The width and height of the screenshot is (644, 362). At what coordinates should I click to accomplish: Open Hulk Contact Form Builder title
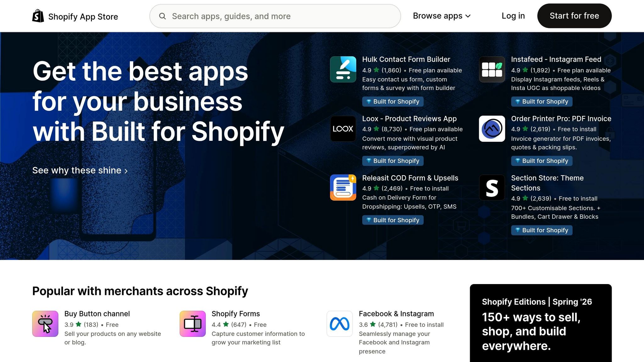tap(406, 59)
